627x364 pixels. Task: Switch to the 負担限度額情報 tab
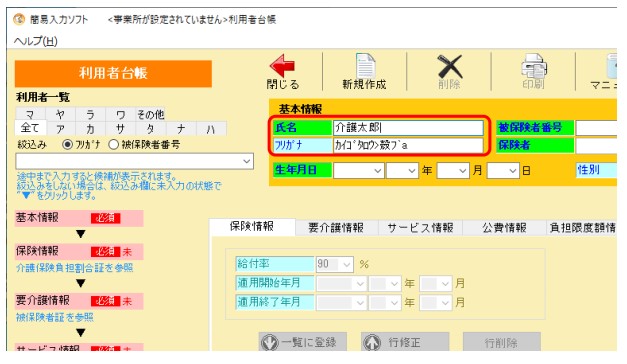[582, 228]
